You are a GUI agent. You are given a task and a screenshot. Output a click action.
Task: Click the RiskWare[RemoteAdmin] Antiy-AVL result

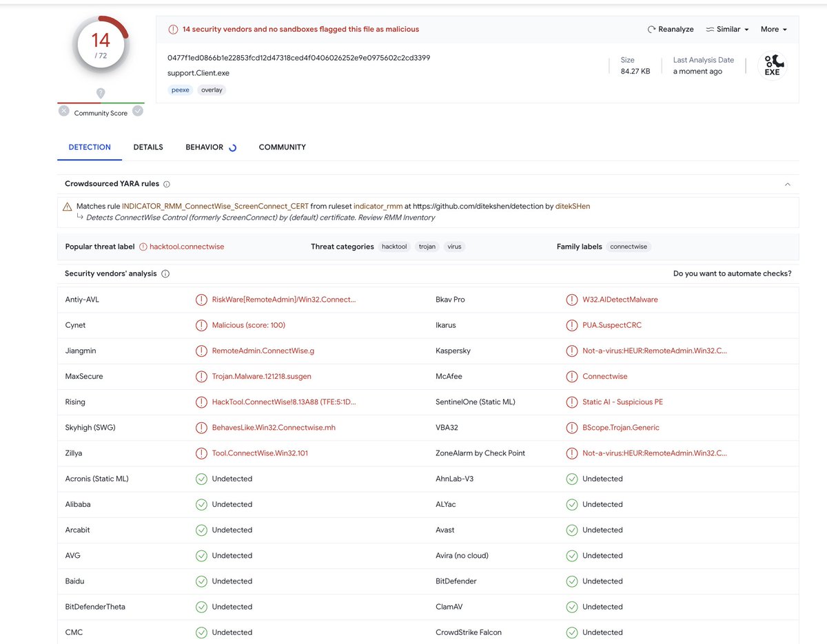pos(284,300)
